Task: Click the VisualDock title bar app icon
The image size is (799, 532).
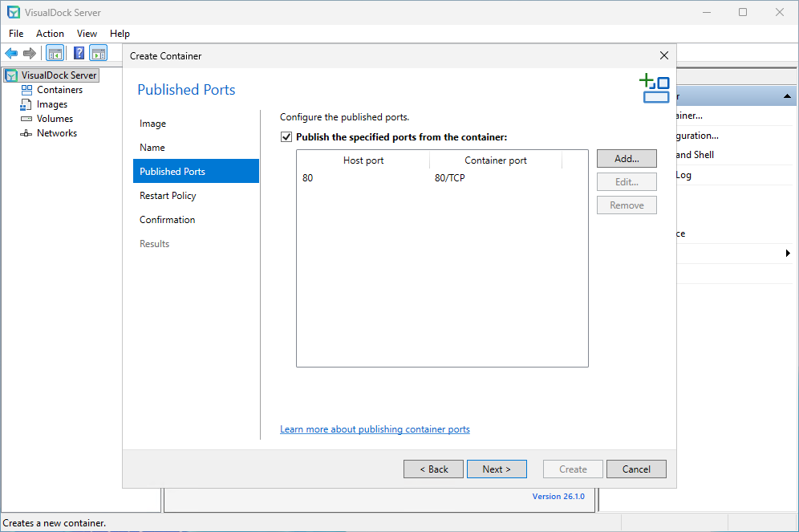Action: tap(14, 12)
